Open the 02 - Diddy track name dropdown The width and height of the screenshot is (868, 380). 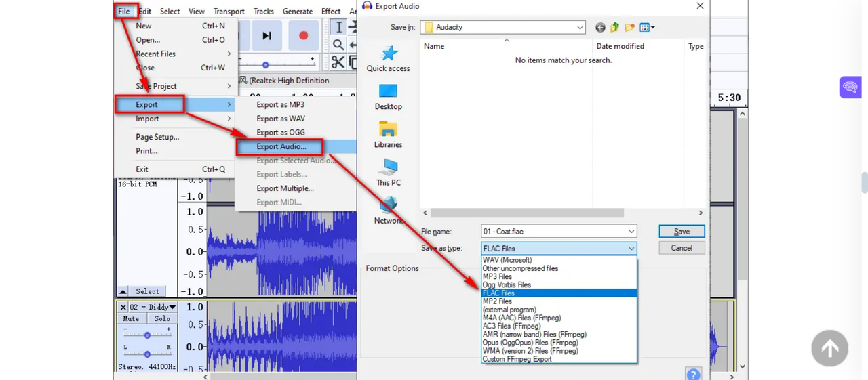click(x=153, y=308)
